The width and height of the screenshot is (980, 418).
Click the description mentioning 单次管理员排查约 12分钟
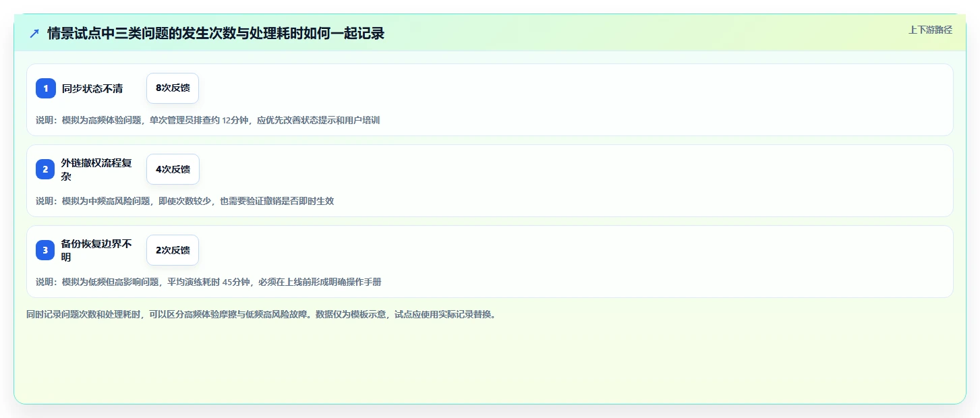(208, 120)
